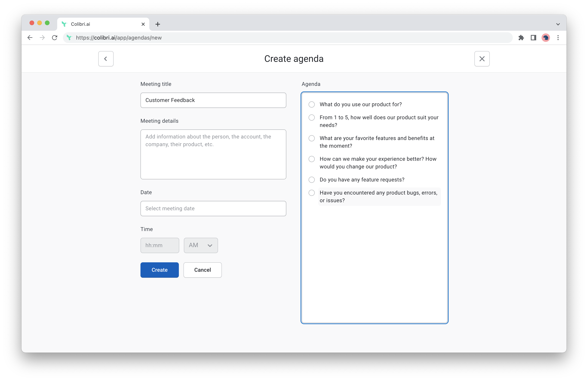Screen dimensions: 588x381
Task: Click the browser refresh icon
Action: [x=55, y=38]
